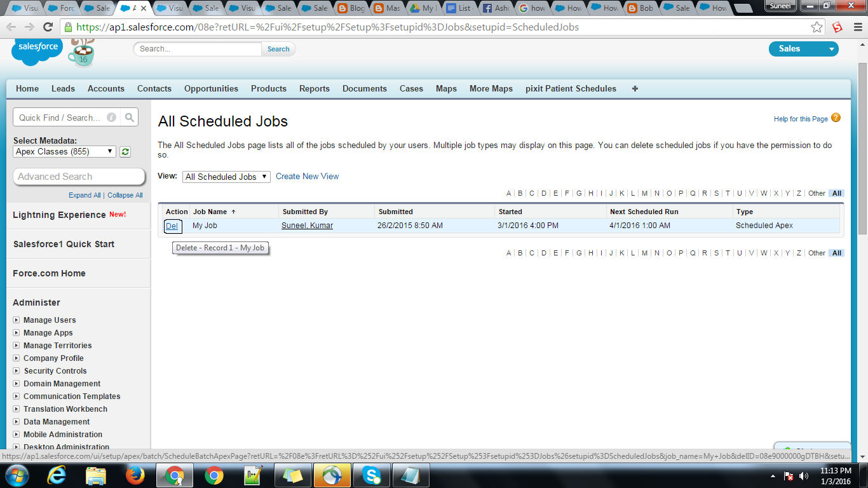Click the red extension icon in the toolbar
This screenshot has height=488, width=868.
pyautogui.click(x=837, y=27)
